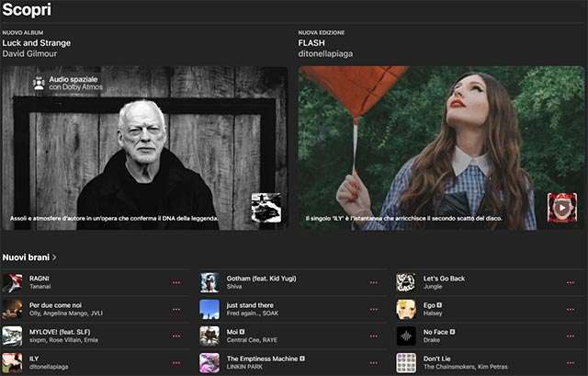The image size is (588, 376).
Task: Click the No Face cover art
Action: pos(406,336)
